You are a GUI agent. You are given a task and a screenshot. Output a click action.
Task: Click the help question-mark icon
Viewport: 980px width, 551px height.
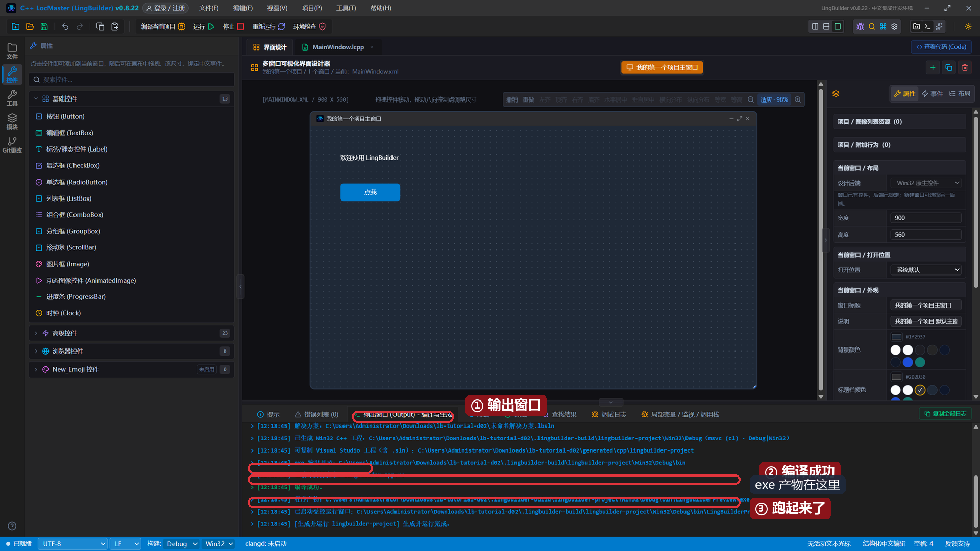pos(12,526)
